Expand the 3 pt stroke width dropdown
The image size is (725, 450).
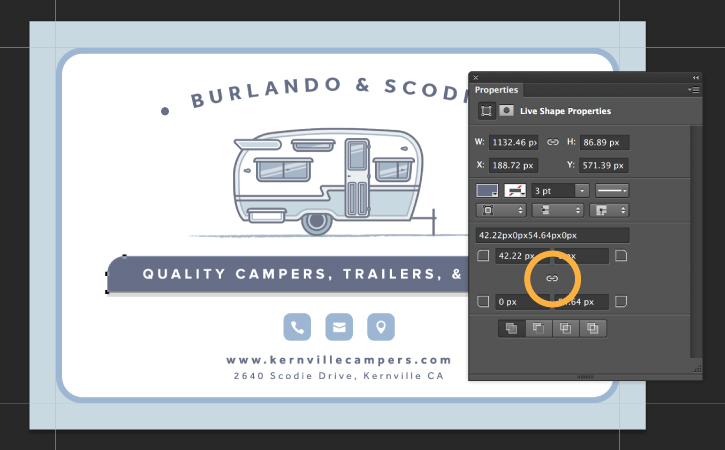click(x=582, y=191)
